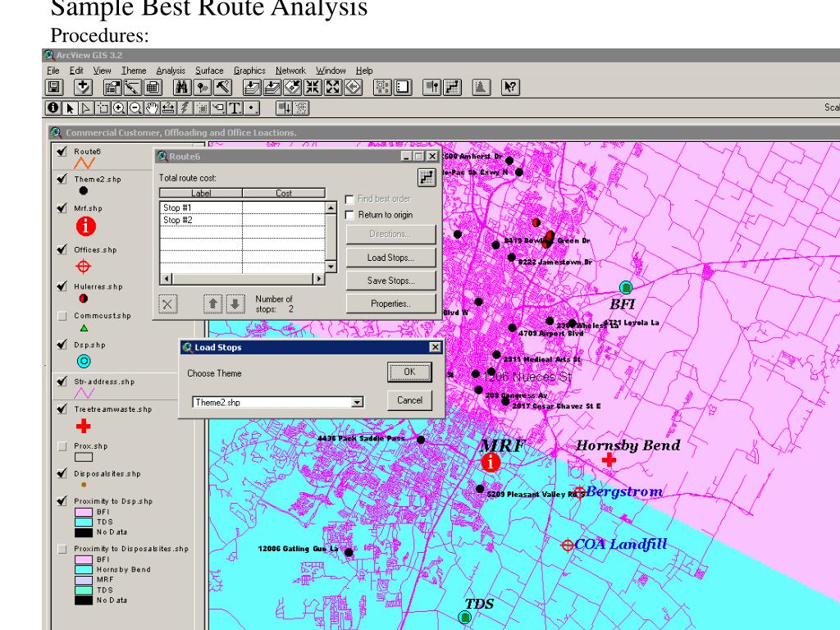This screenshot has width=840, height=630.
Task: Open the Surface menu
Action: (x=209, y=71)
